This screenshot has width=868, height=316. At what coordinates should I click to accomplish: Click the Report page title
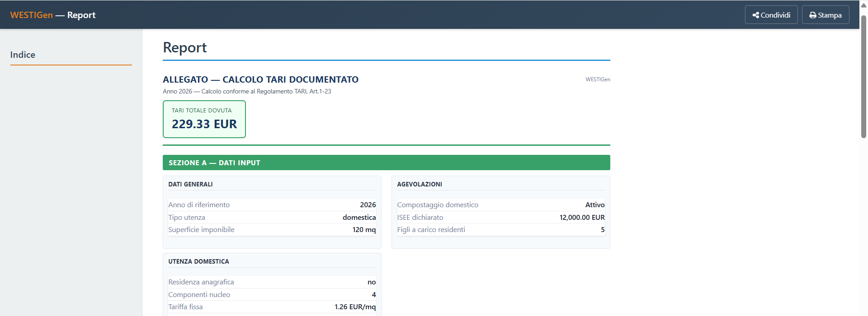(x=184, y=47)
